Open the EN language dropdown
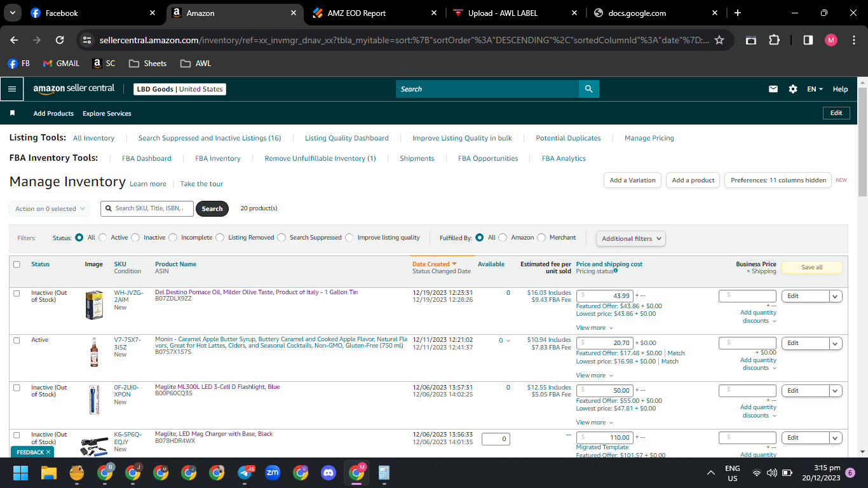 click(815, 89)
